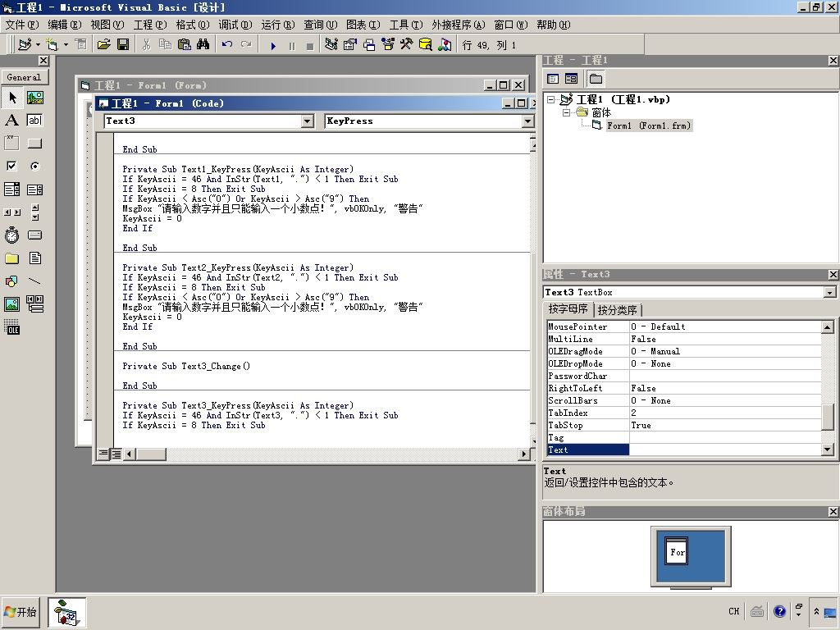Open the Text3 TextBox properties object dropdown
The image size is (840, 630).
(830, 292)
